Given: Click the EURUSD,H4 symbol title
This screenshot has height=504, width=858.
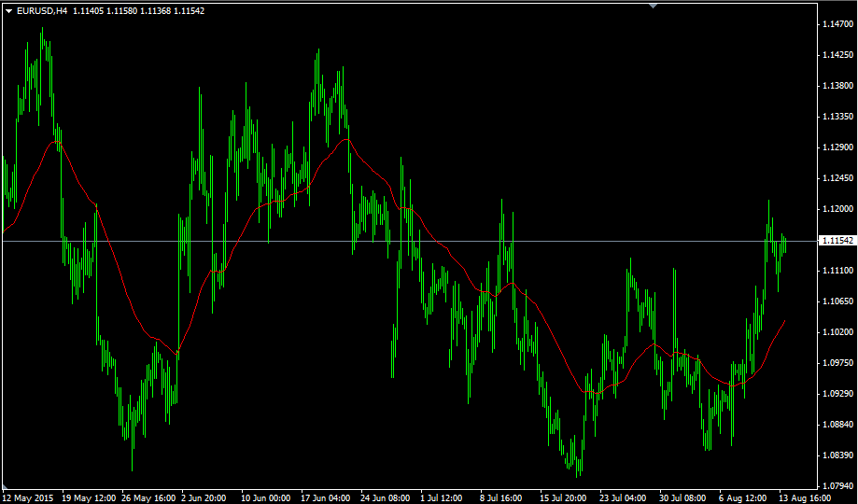Looking at the screenshot, I should (42, 11).
